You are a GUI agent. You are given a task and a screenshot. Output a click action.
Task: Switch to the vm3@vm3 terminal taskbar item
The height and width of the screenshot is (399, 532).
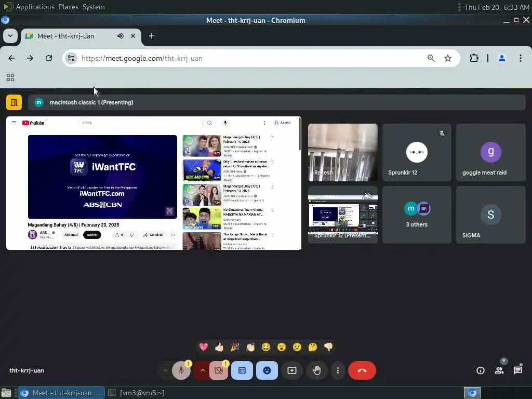coord(137,393)
